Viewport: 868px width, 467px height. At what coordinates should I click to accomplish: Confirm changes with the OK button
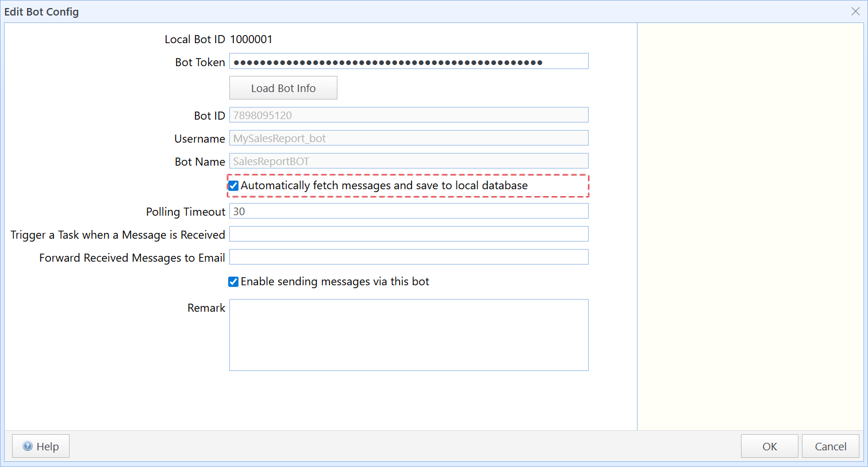pos(769,446)
